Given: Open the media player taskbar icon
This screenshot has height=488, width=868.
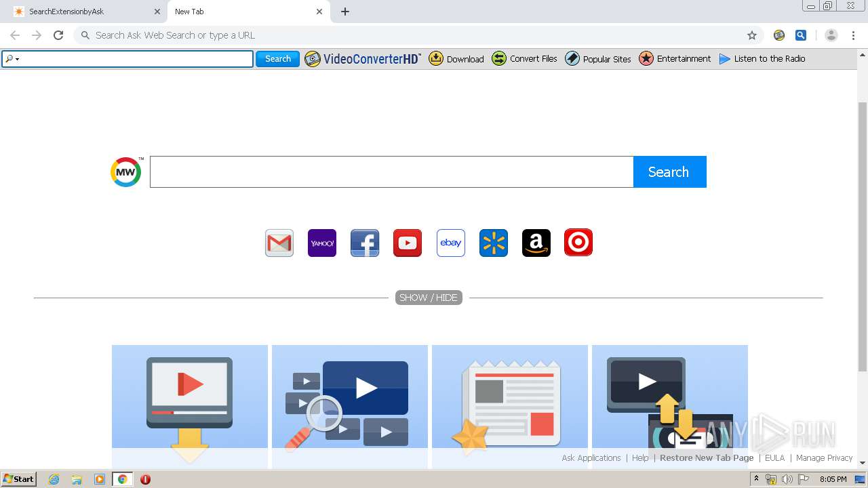Looking at the screenshot, I should click(x=100, y=479).
